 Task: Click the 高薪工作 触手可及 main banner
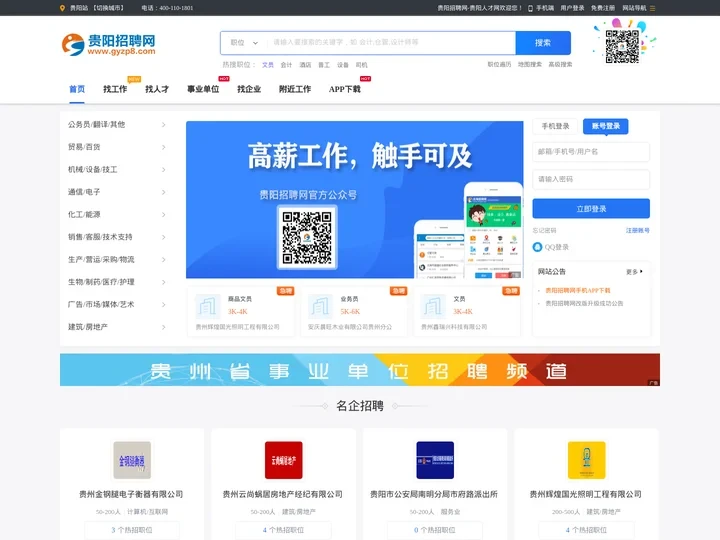[354, 200]
